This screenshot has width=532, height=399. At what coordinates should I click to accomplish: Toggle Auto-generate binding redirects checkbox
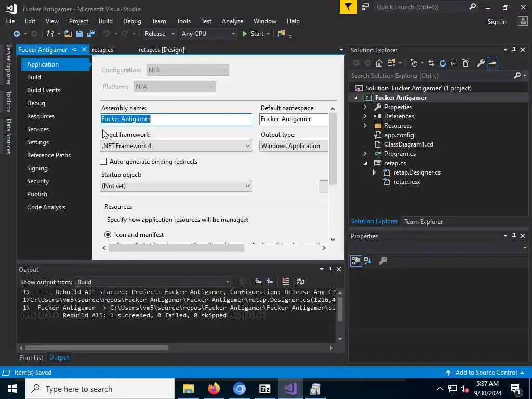point(103,162)
